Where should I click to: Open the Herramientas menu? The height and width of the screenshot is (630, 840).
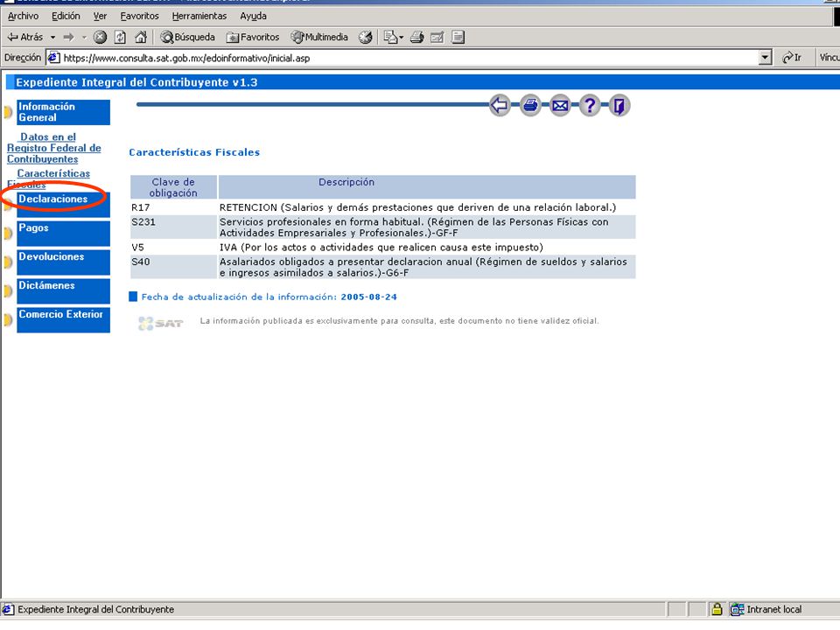coord(199,16)
